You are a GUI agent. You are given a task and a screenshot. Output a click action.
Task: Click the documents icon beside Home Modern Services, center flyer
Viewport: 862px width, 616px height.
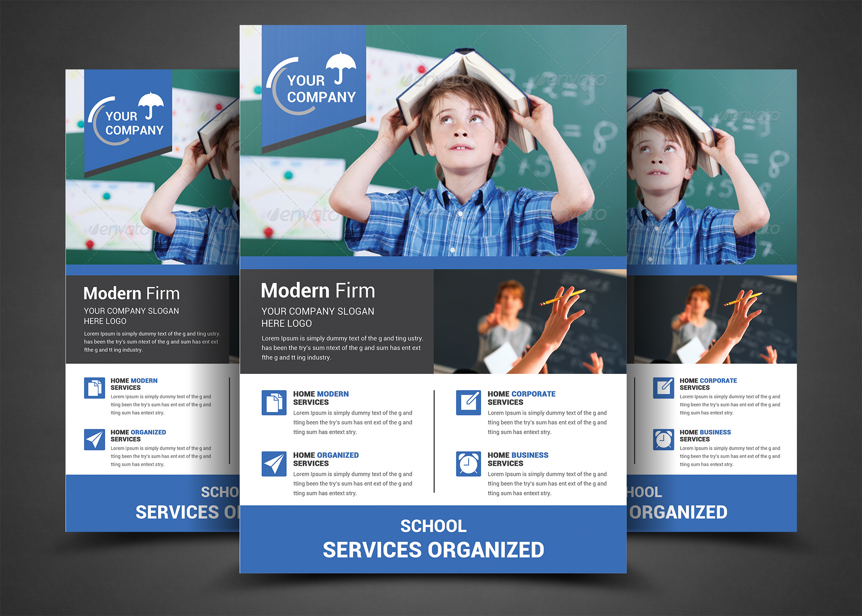click(274, 403)
